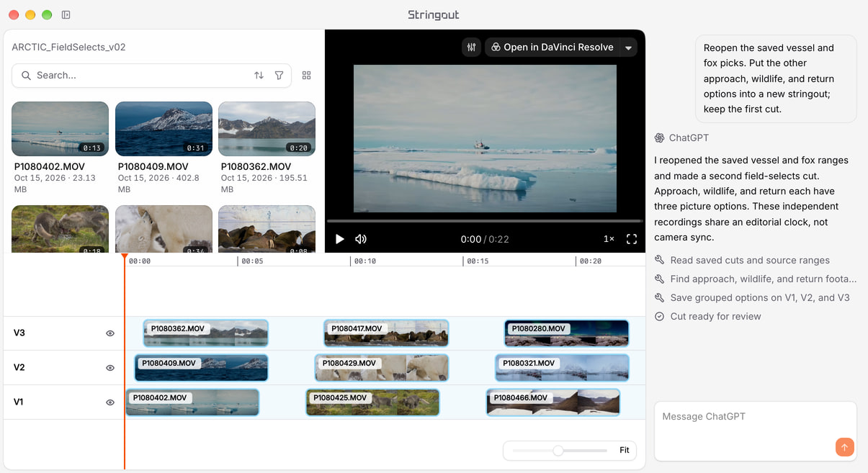The width and height of the screenshot is (868, 473).
Task: Open the otter clip thumbnail 0:18
Action: tap(61, 230)
